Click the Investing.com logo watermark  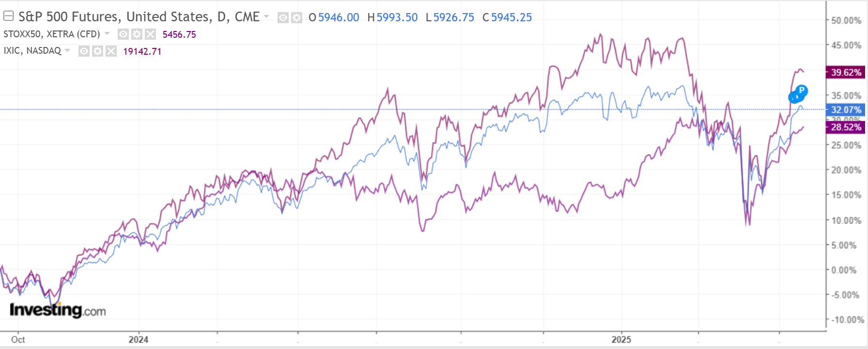click(x=58, y=310)
